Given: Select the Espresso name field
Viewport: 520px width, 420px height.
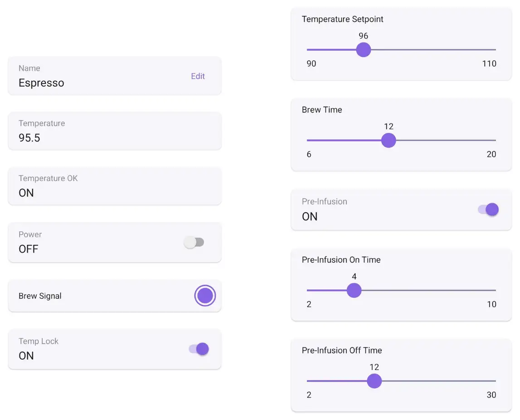Looking at the screenshot, I should 41,83.
